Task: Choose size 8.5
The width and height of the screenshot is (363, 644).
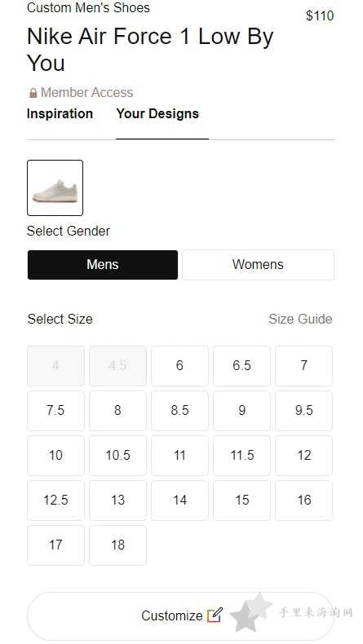Action: tap(179, 410)
